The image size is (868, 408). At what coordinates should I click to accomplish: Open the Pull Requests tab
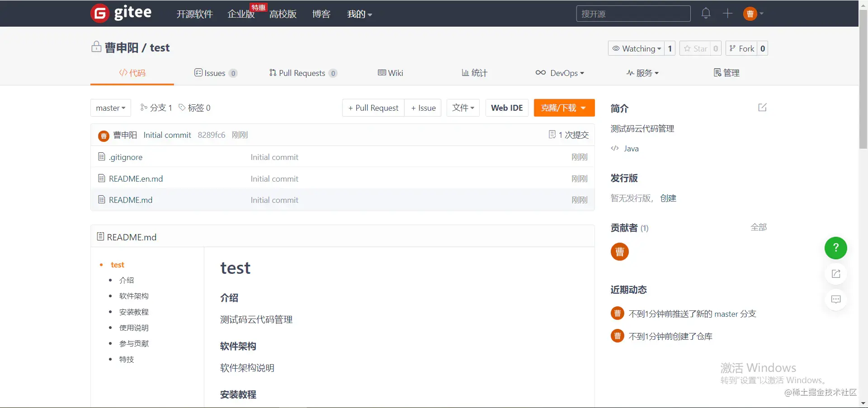click(303, 73)
